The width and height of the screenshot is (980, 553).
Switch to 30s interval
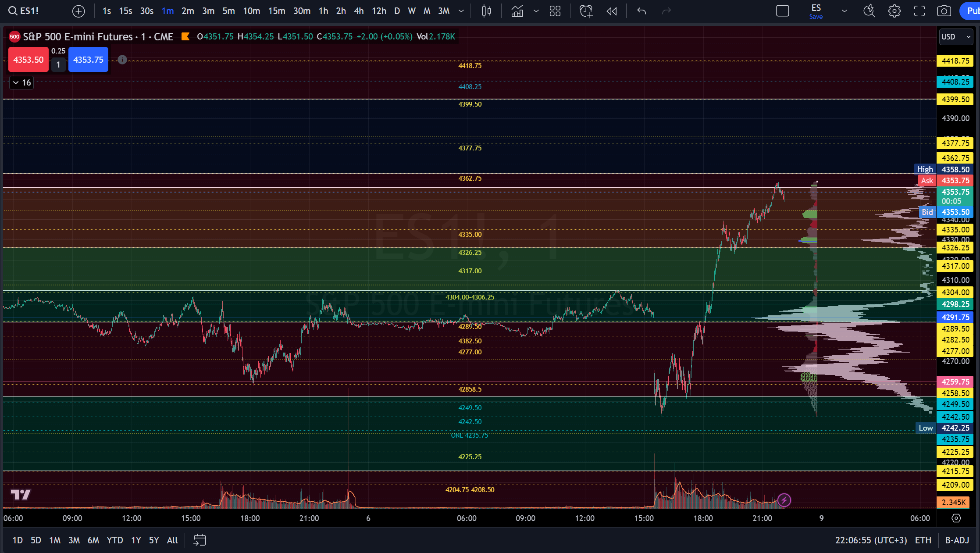[x=147, y=11]
